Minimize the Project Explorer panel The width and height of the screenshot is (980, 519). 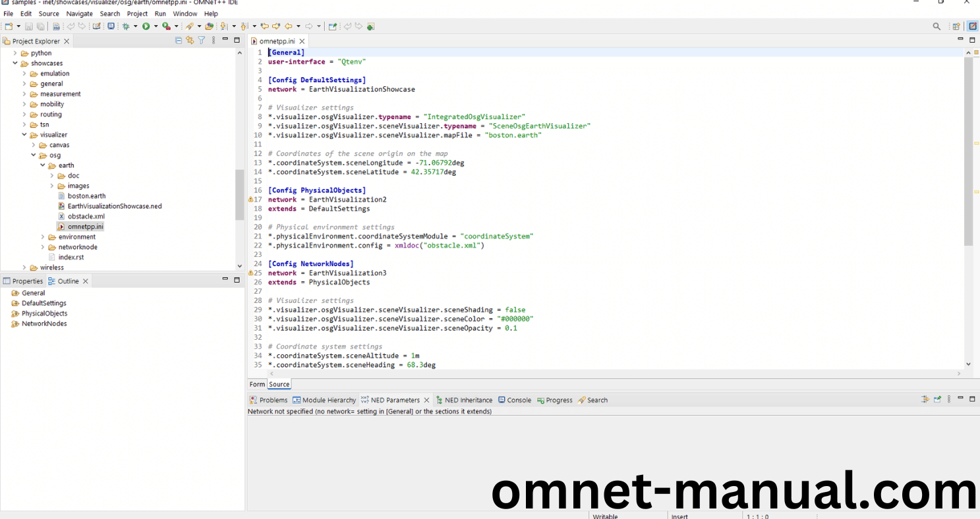[x=225, y=40]
